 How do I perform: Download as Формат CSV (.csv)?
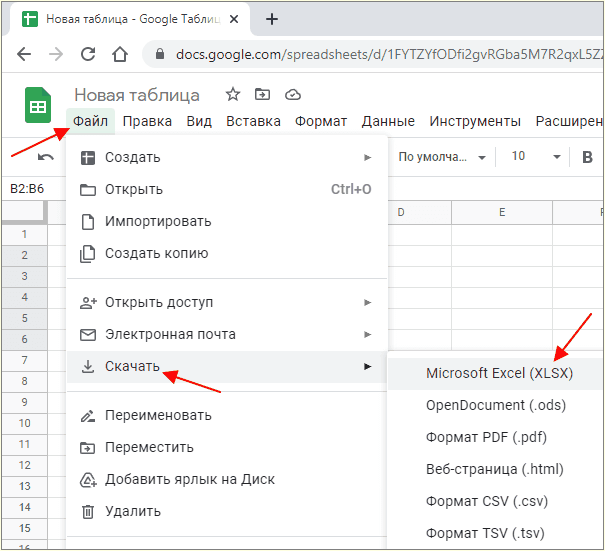tap(496, 502)
